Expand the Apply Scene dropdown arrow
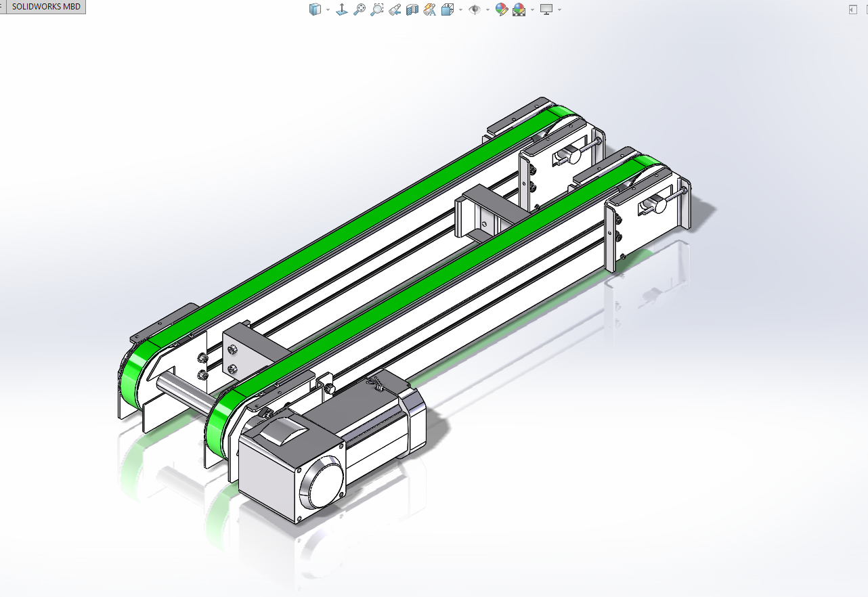Image resolution: width=868 pixels, height=597 pixels. pyautogui.click(x=533, y=10)
